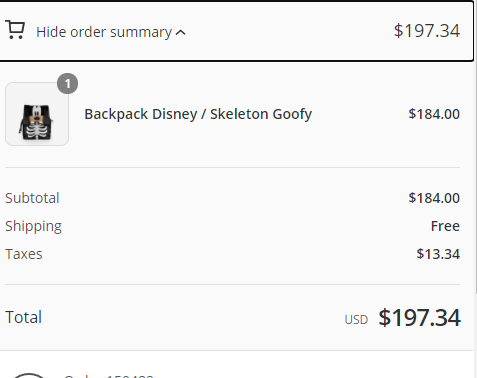
Task: Click the header order total $197.34
Action: tap(427, 31)
